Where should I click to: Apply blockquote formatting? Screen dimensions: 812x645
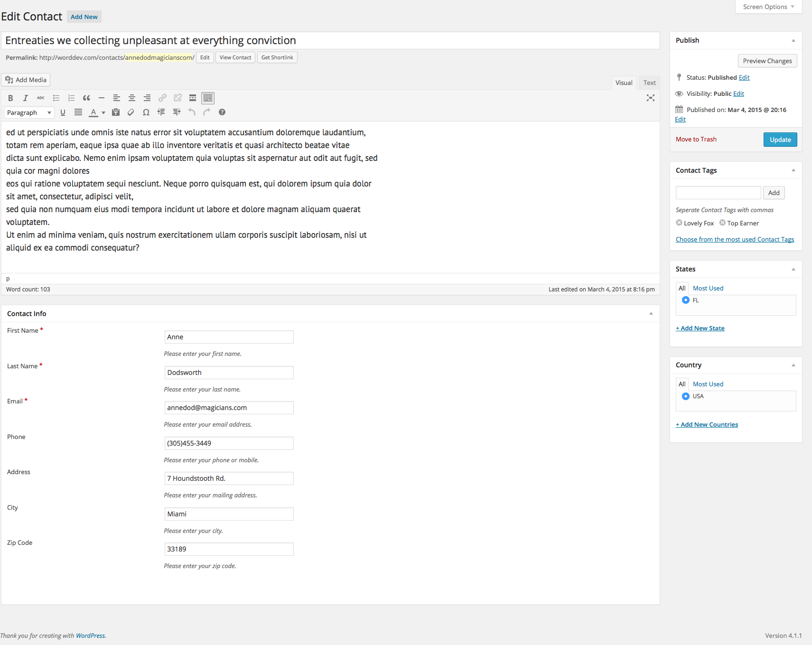pos(86,98)
